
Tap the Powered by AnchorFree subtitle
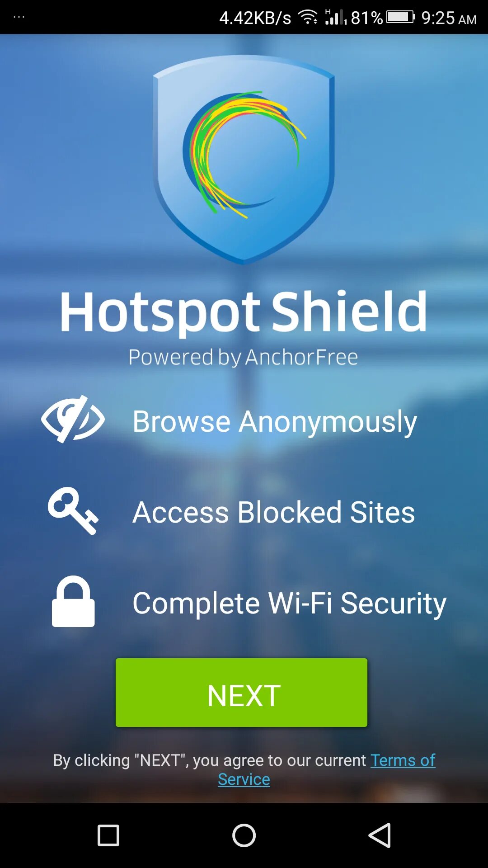243,357
